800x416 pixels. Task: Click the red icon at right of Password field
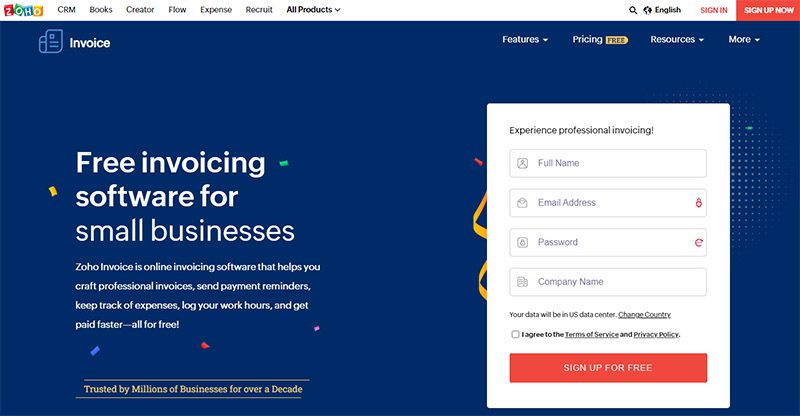(698, 242)
